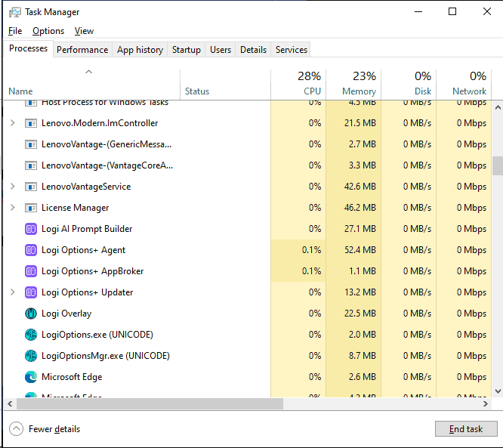Click the 42.6 MB memory value
This screenshot has height=448, width=503.
click(x=360, y=187)
